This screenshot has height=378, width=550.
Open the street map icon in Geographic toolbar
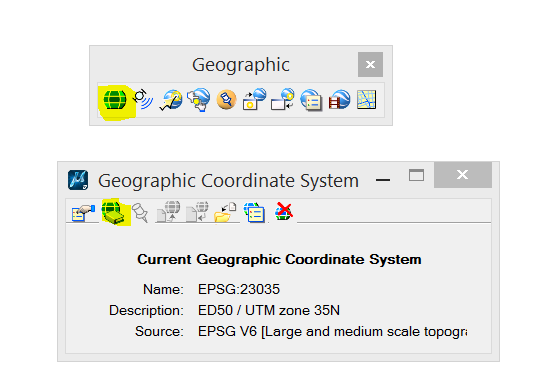367,100
